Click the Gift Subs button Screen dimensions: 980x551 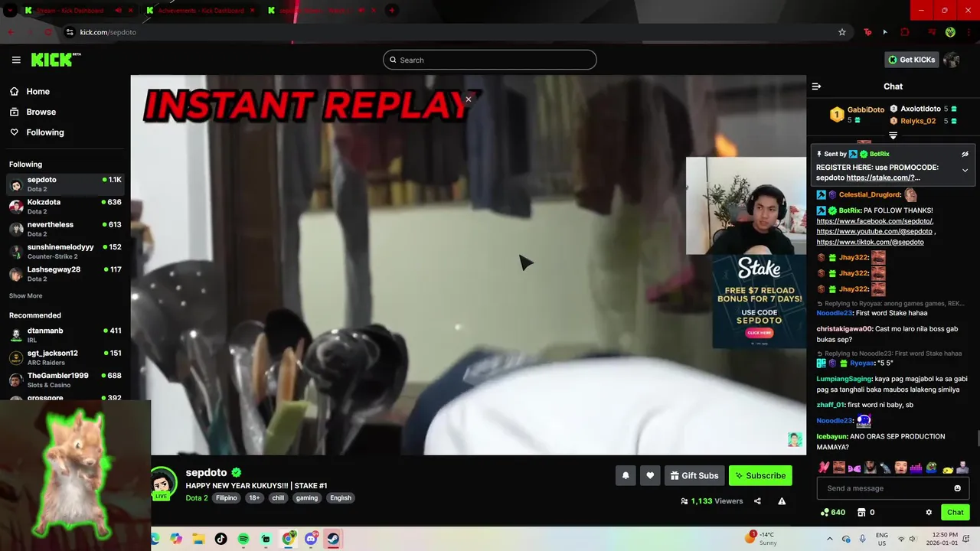point(694,475)
